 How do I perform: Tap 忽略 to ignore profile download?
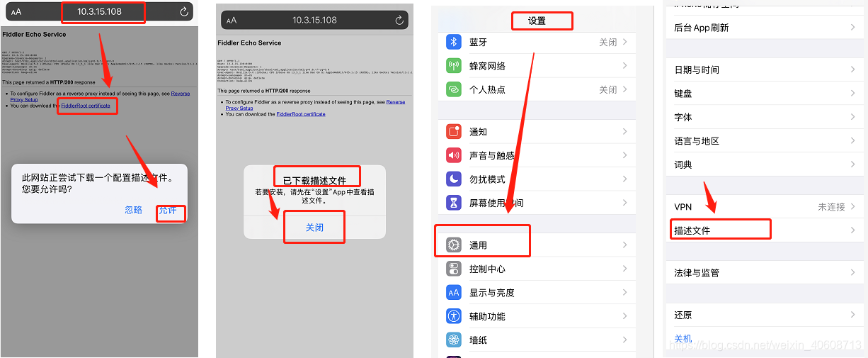134,210
